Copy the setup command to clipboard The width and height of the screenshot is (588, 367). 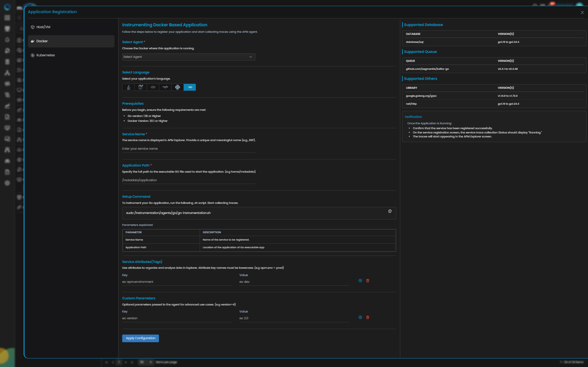(x=390, y=211)
